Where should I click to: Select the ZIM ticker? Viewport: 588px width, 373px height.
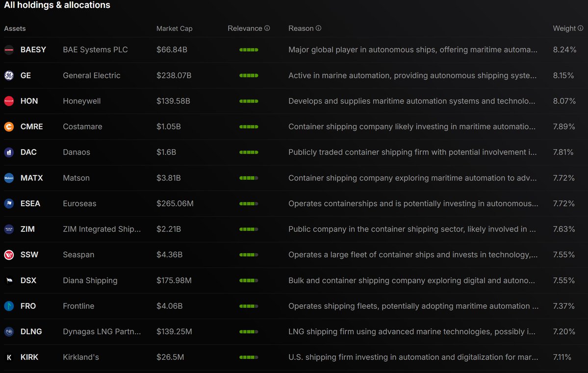tap(27, 229)
